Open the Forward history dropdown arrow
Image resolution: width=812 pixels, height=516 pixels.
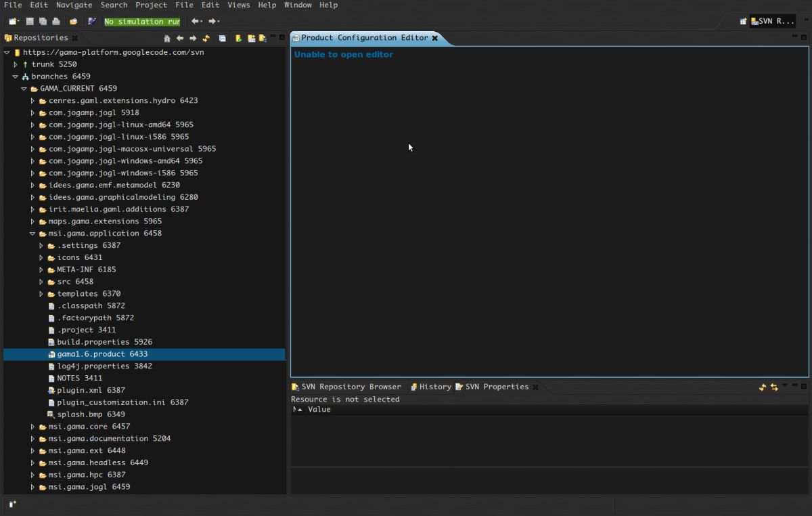pos(219,22)
